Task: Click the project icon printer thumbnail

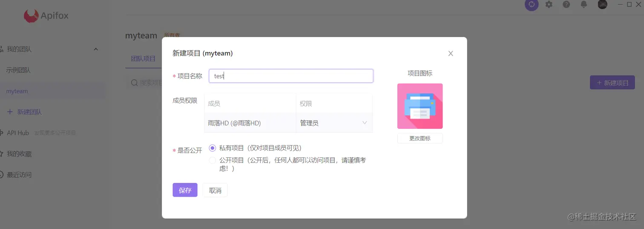Action: coord(420,106)
